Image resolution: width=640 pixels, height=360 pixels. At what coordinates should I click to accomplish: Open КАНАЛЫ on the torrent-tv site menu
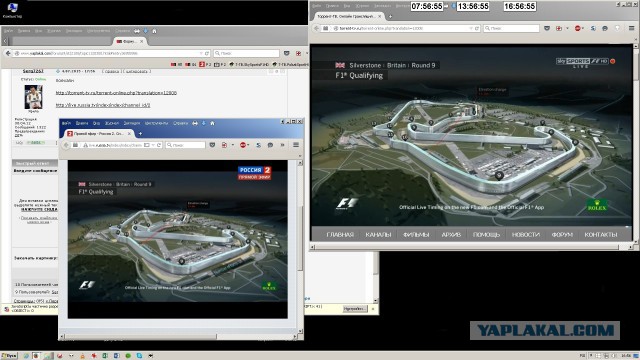click(x=378, y=235)
